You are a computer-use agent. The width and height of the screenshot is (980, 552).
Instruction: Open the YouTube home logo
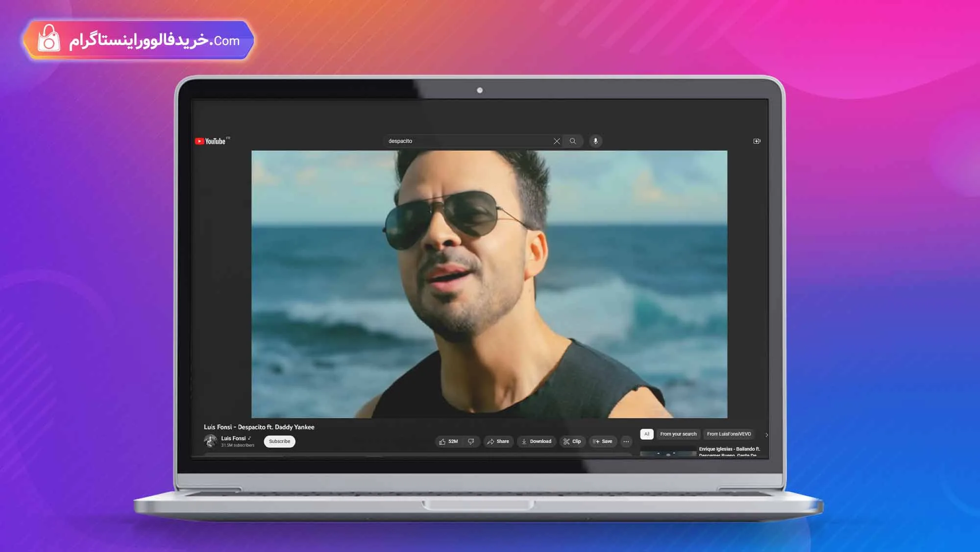pos(210,141)
